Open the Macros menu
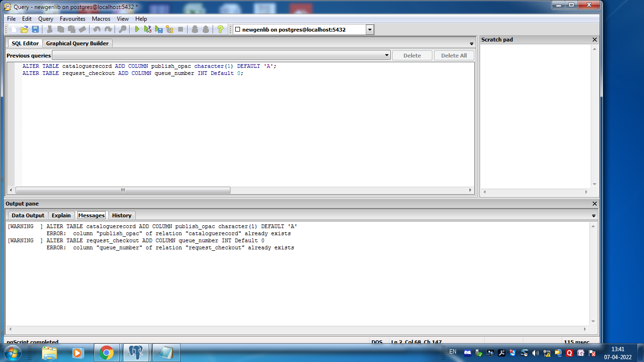 [101, 19]
